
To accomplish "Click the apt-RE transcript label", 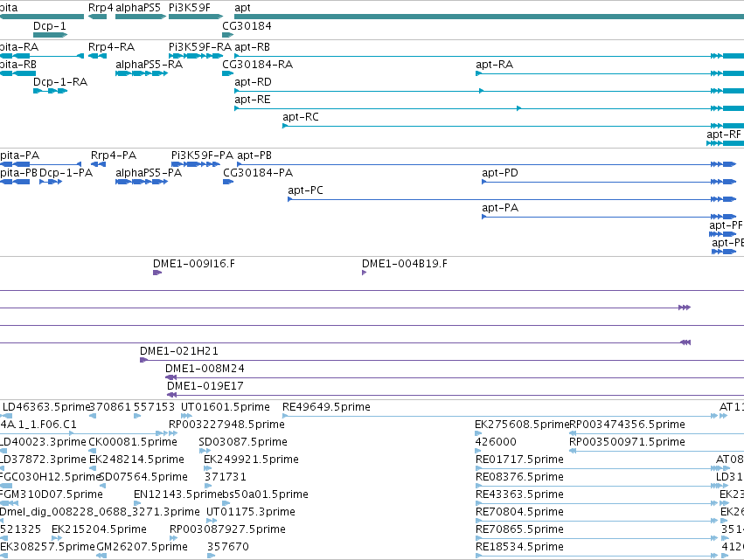I will point(253,100).
